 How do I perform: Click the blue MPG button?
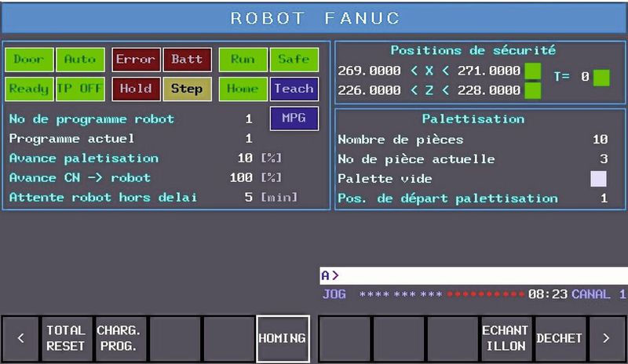294,118
